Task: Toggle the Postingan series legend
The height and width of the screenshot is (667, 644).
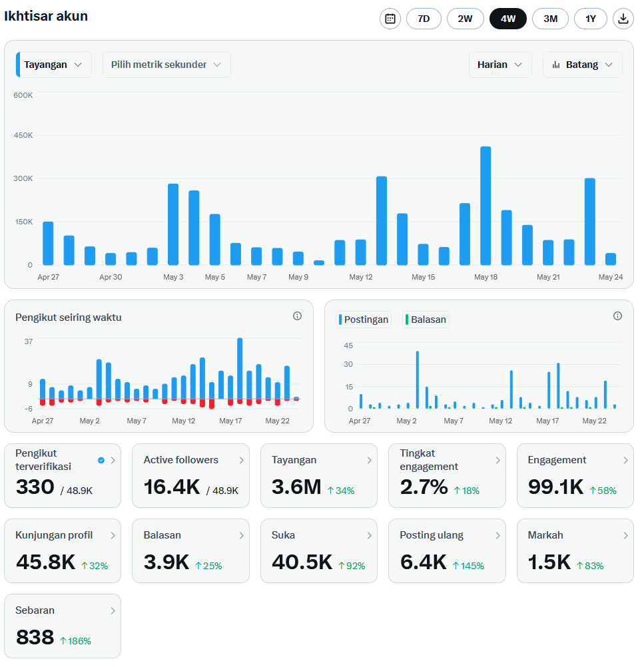Action: pos(364,320)
